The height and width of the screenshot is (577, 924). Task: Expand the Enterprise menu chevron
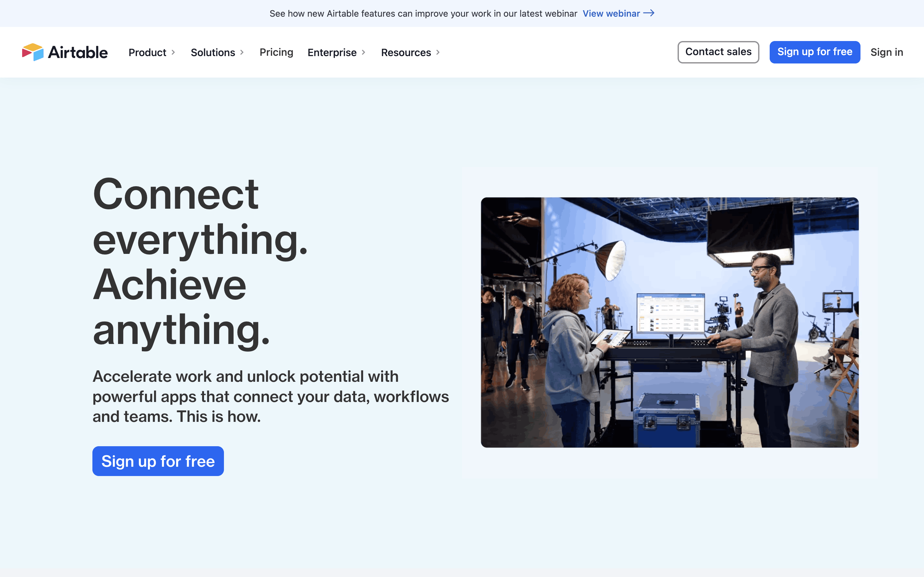click(x=364, y=52)
